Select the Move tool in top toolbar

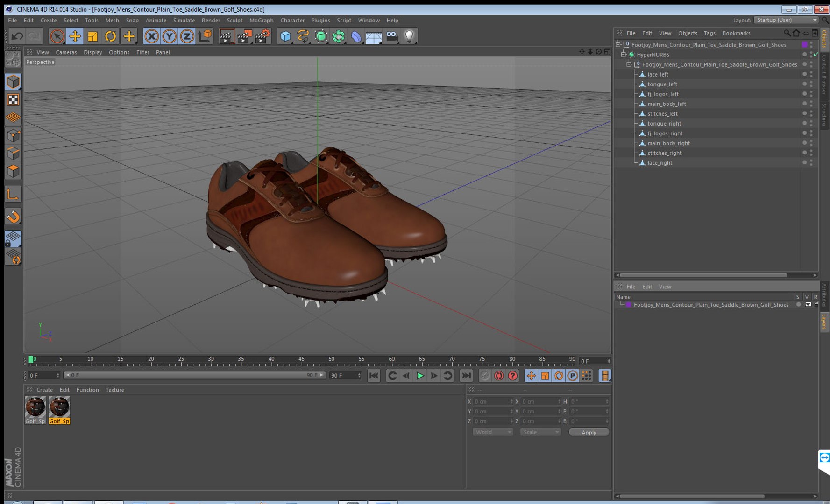pos(75,36)
